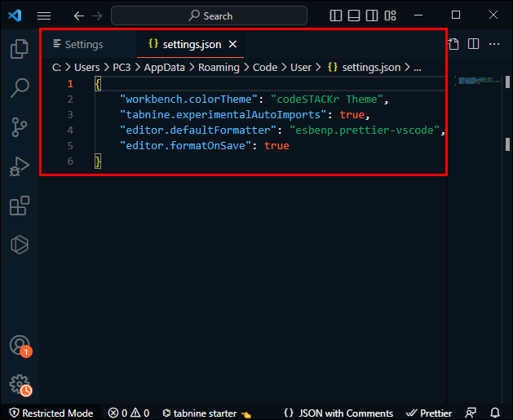Click the "tabnine.experimentalAutoImports" key

[x=223, y=115]
